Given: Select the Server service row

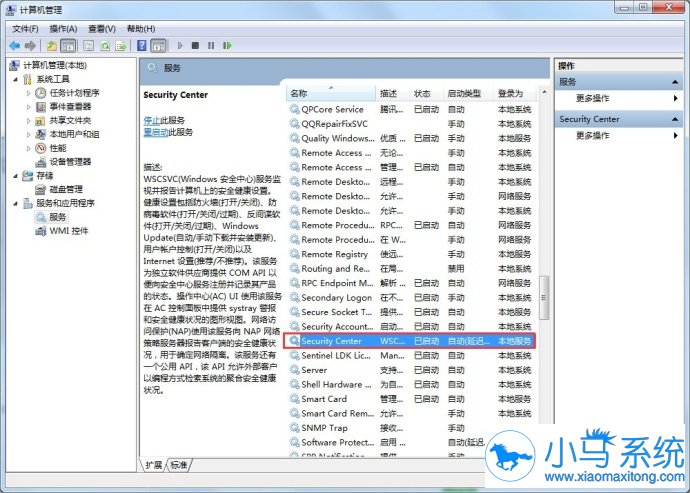Looking at the screenshot, I should pos(411,370).
